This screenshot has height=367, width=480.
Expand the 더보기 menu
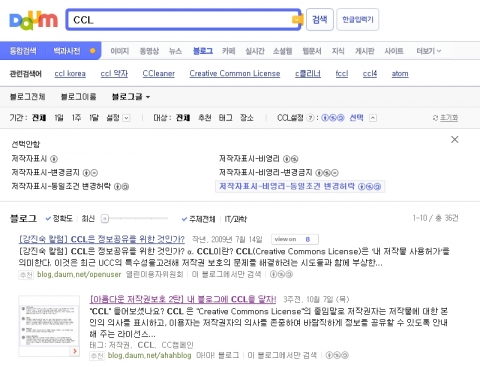point(429,51)
